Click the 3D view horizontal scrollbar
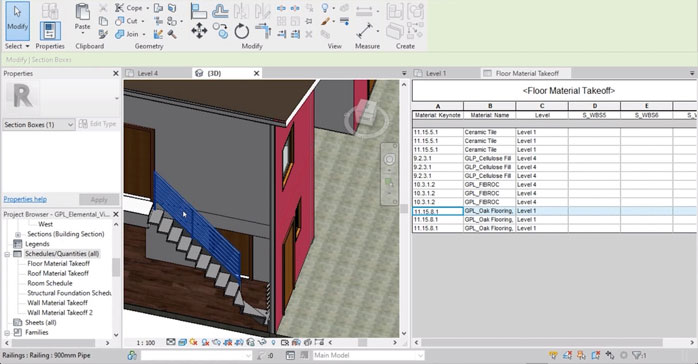The height and width of the screenshot is (364, 698). 362,342
